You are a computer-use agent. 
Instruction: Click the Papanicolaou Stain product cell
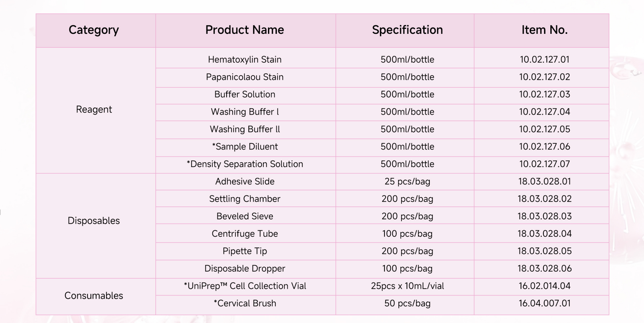(x=245, y=77)
